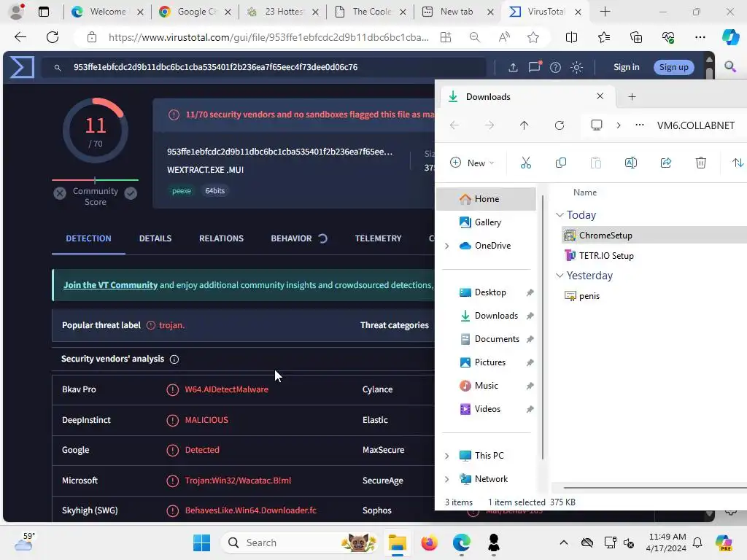Open File Explorer from the taskbar
This screenshot has width=747, height=560.
[397, 542]
